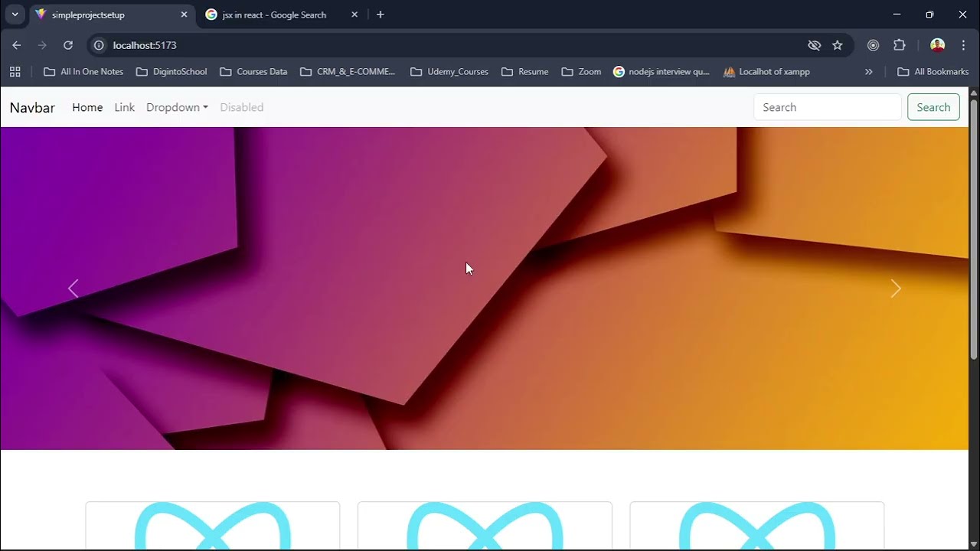The width and height of the screenshot is (980, 551).
Task: Reload the localhost page
Action: tap(68, 45)
